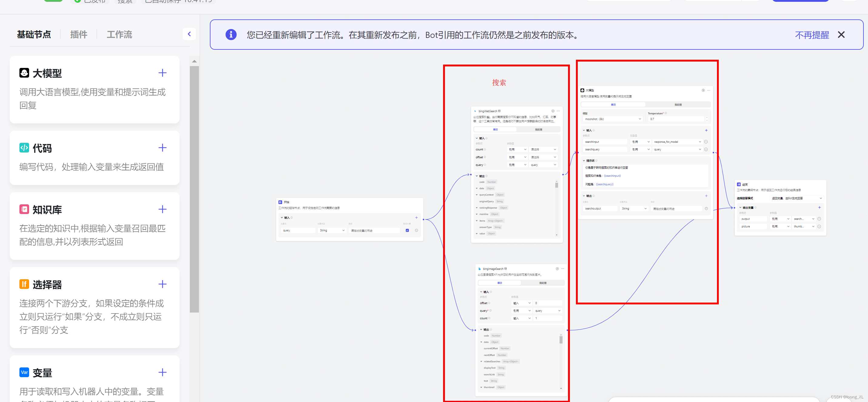Open the 大模型 node's three-dot menu

(x=708, y=90)
